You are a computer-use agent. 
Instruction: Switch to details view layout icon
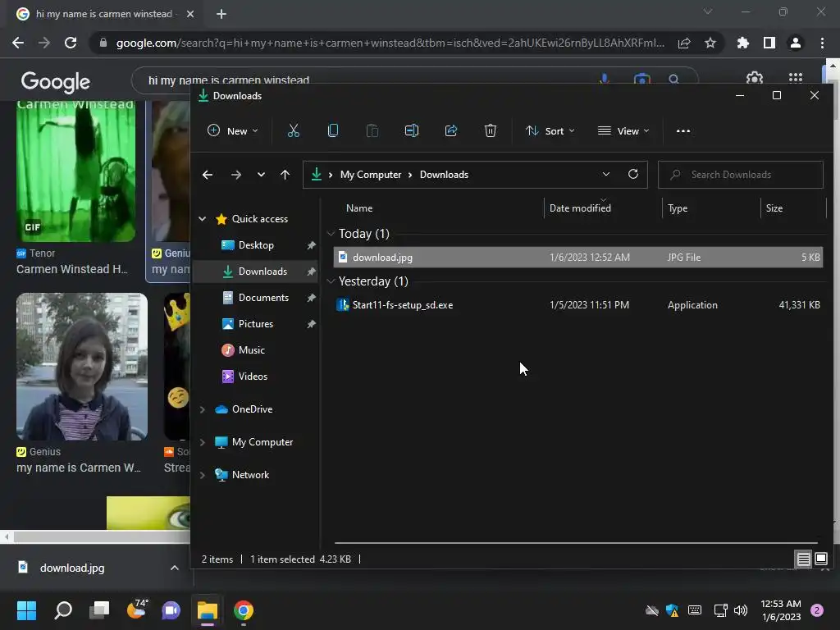click(x=804, y=559)
